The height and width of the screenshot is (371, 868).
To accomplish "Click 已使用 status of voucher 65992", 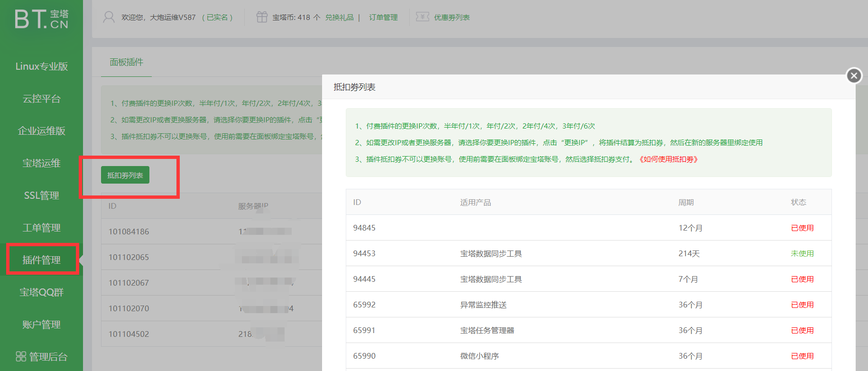I will click(x=802, y=305).
